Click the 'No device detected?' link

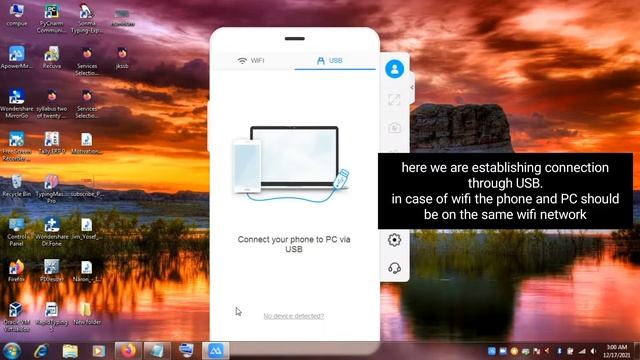click(293, 316)
